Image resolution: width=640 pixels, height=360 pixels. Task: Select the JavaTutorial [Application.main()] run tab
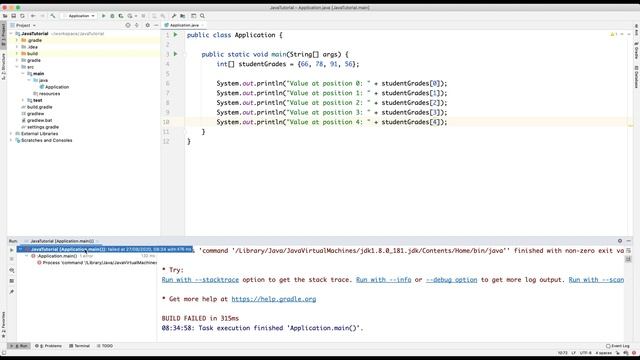click(62, 241)
